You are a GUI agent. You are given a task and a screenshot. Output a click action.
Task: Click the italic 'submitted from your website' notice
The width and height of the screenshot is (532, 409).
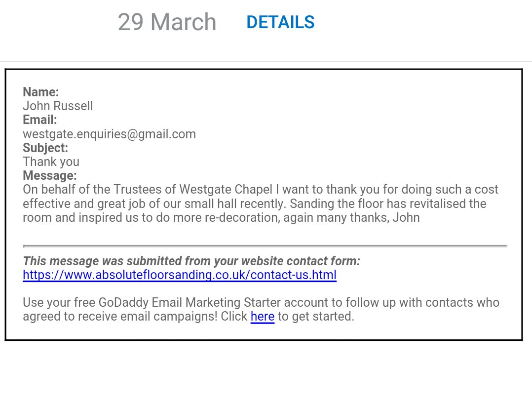[x=191, y=261]
